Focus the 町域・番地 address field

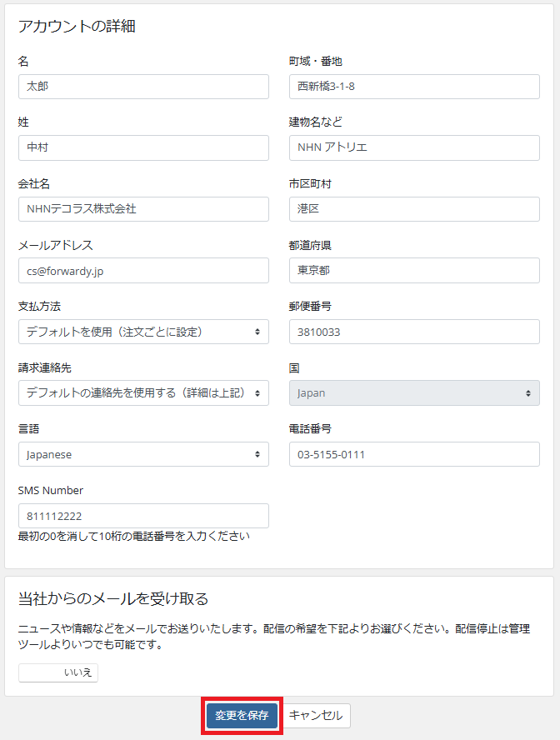[414, 87]
